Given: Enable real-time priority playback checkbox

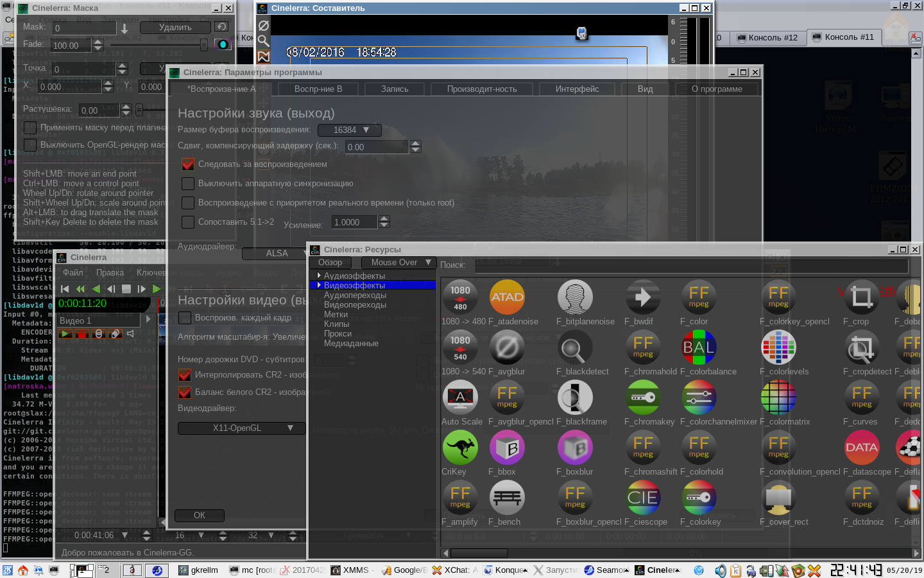Looking at the screenshot, I should (188, 203).
